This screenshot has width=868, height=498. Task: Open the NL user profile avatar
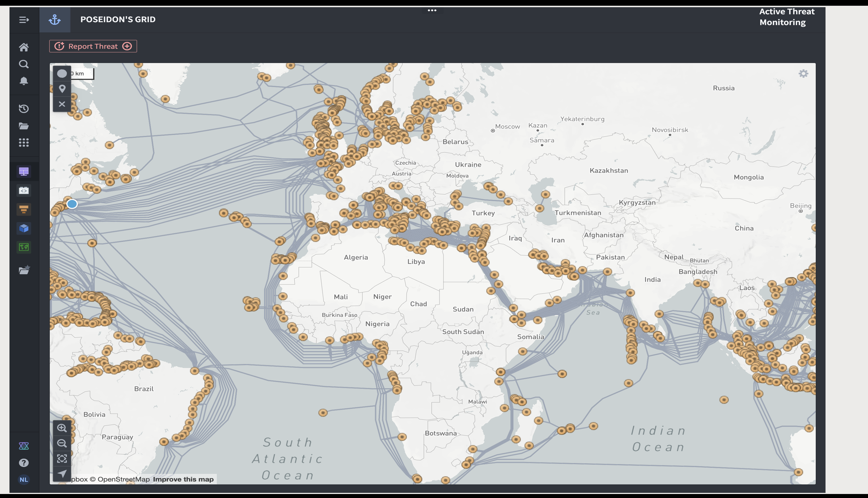tap(24, 480)
